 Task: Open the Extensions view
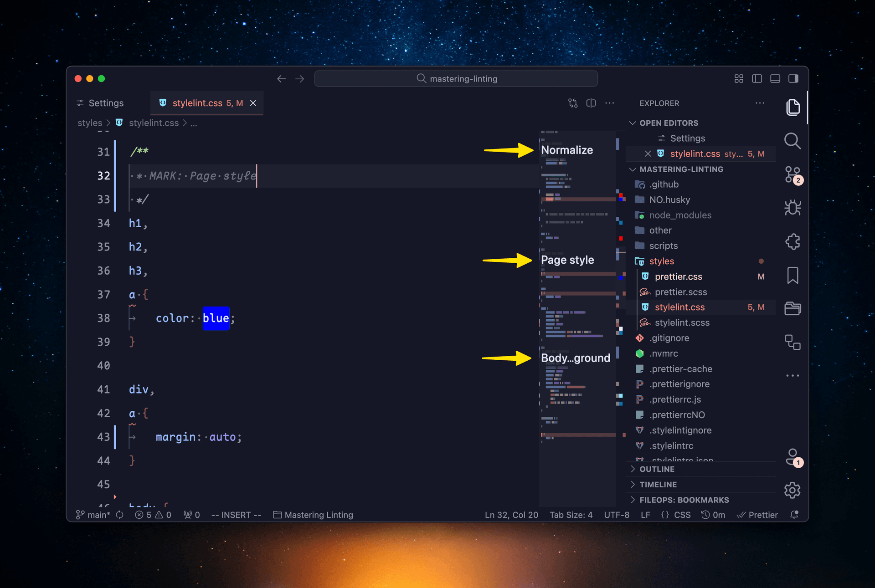tap(793, 241)
